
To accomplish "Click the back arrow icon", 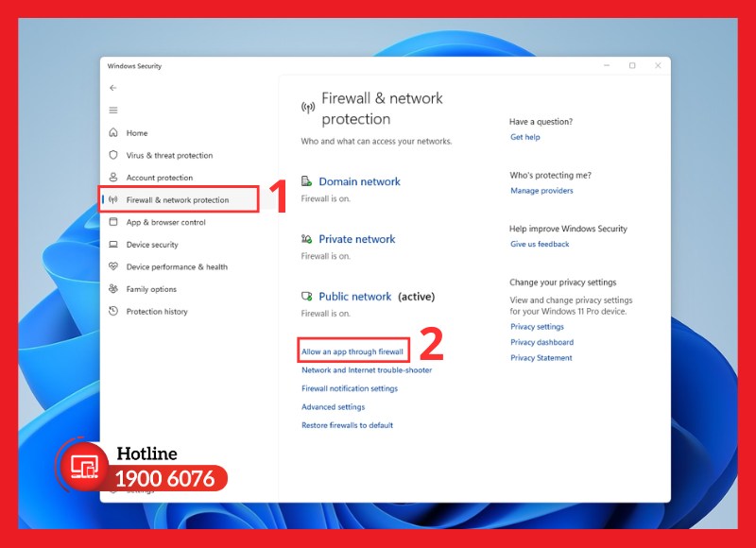I will click(x=113, y=88).
